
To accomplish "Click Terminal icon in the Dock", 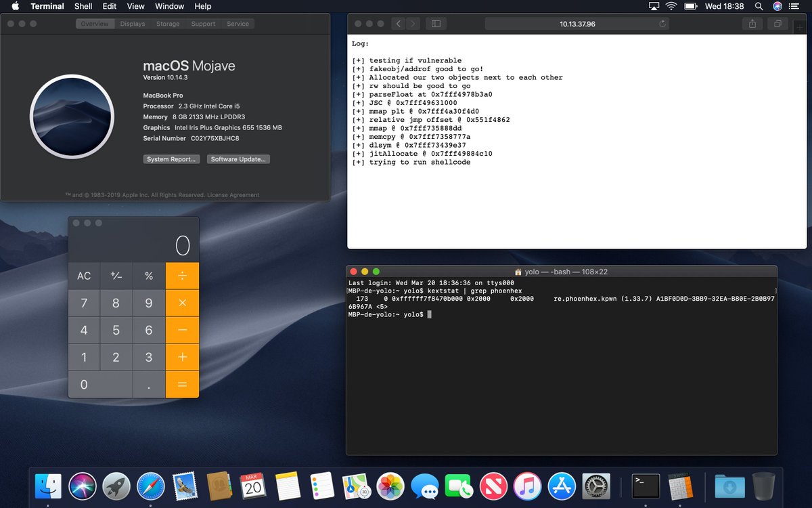I will point(646,486).
